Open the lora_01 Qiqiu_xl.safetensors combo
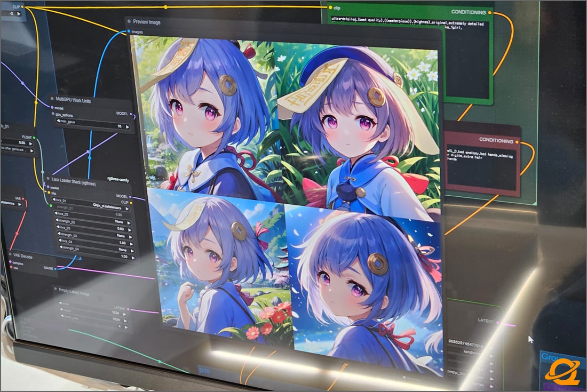Screen dimensions: 587x392 click(91, 205)
